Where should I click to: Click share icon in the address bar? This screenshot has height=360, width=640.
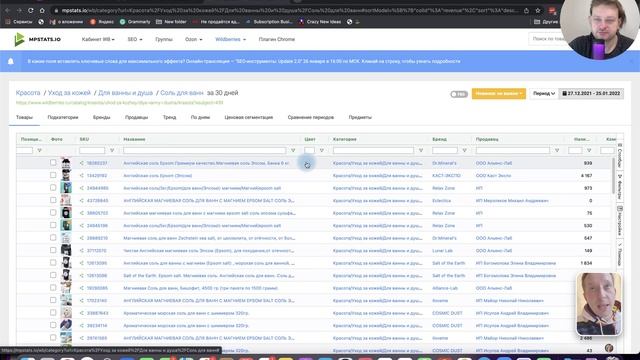click(x=527, y=11)
